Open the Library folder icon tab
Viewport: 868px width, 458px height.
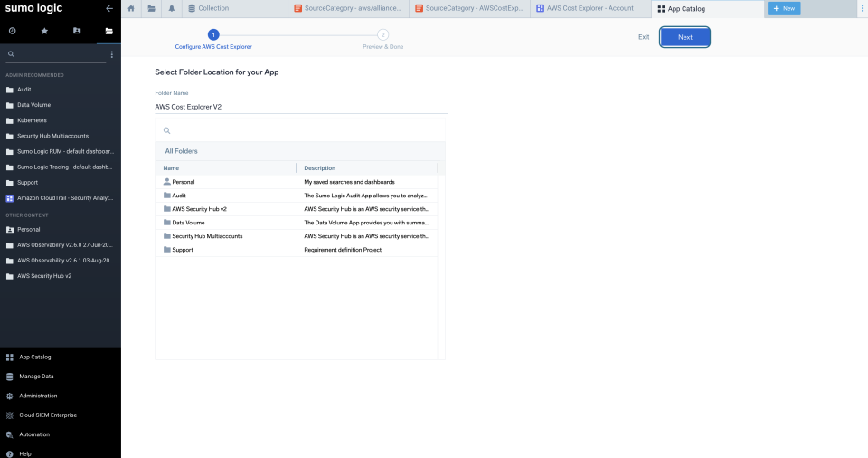click(109, 31)
